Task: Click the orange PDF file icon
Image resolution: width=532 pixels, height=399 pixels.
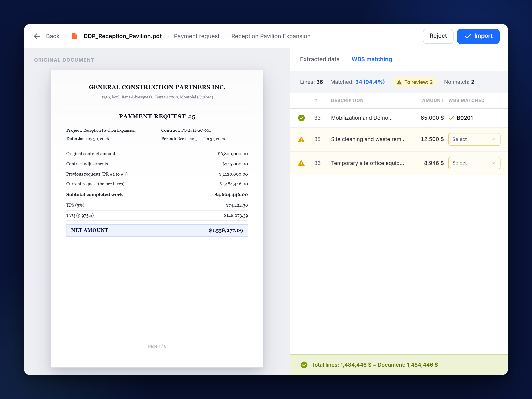Action: tap(74, 36)
